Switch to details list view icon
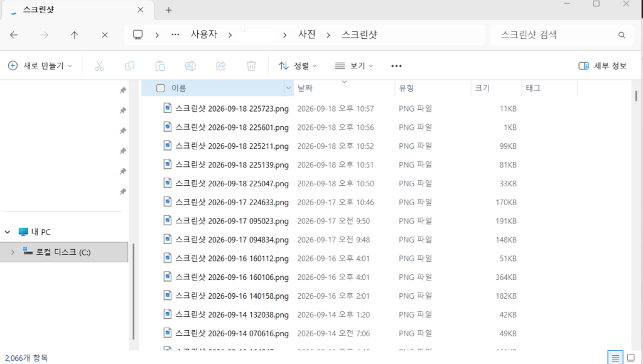Screen dimensions: 643x364 (615, 358)
